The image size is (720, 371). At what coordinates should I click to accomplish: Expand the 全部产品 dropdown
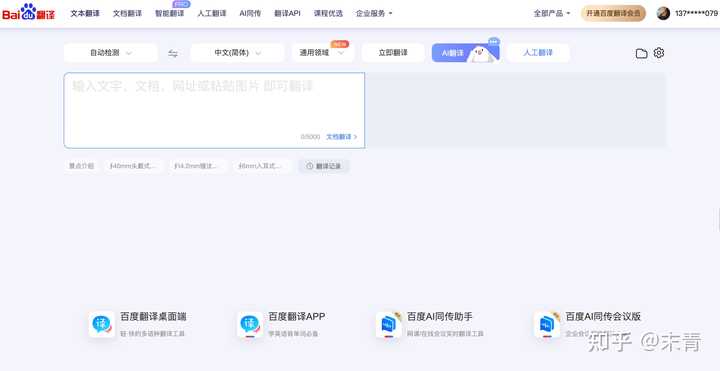[x=551, y=13]
